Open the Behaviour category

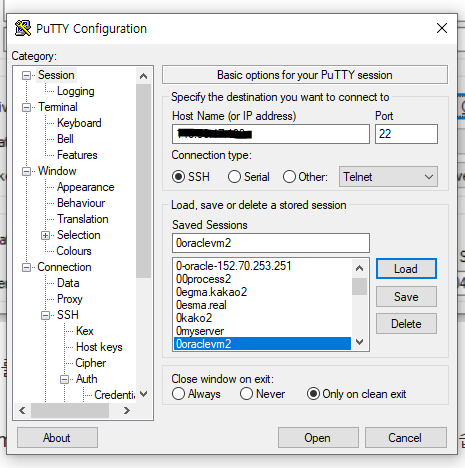point(81,203)
